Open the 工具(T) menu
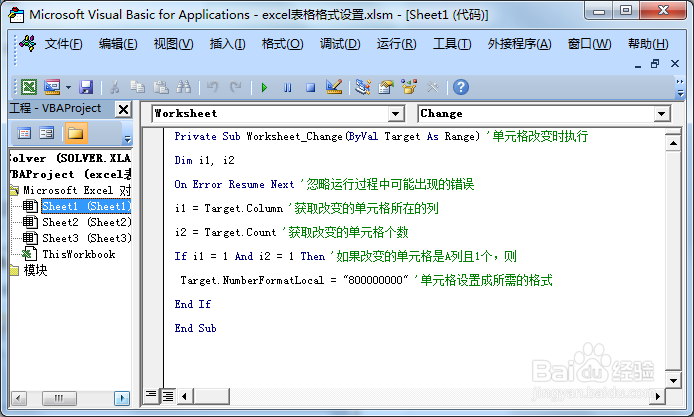Image resolution: width=694 pixels, height=417 pixels. [x=452, y=44]
